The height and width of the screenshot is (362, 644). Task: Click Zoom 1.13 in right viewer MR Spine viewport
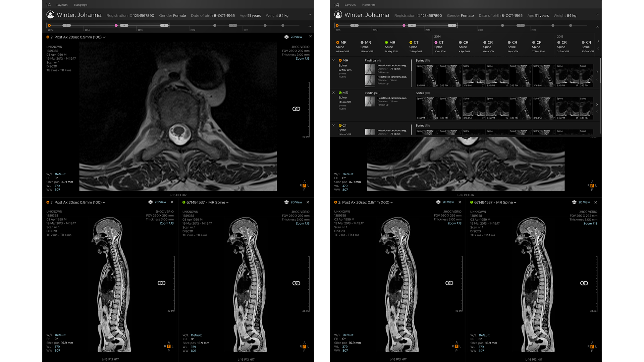click(590, 224)
